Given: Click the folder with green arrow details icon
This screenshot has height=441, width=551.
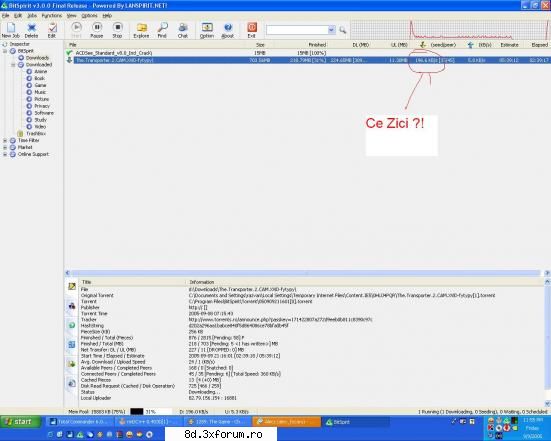Looking at the screenshot, I should [72, 364].
